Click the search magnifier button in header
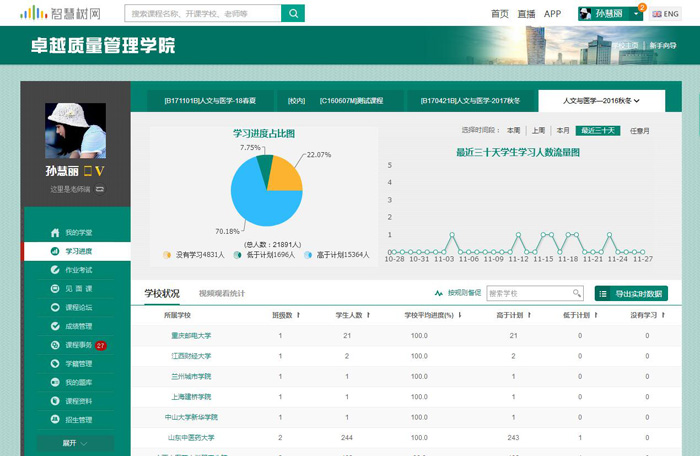 tap(293, 13)
